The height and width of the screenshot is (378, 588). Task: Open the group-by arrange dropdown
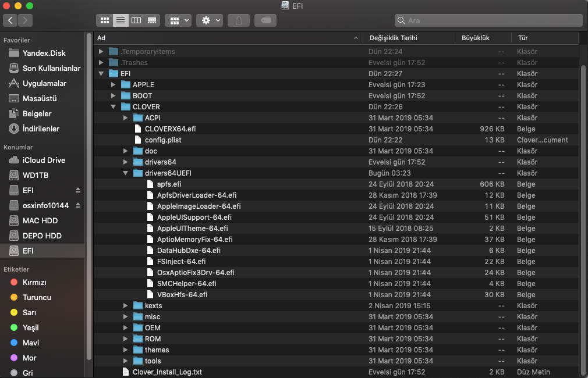click(178, 20)
